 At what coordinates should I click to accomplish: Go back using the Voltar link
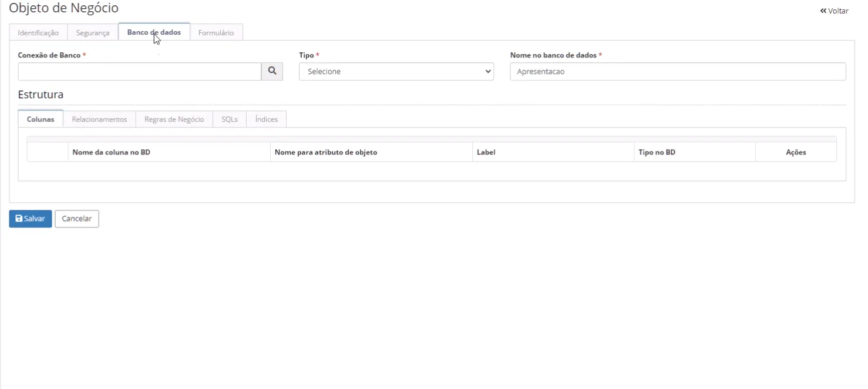click(x=834, y=11)
